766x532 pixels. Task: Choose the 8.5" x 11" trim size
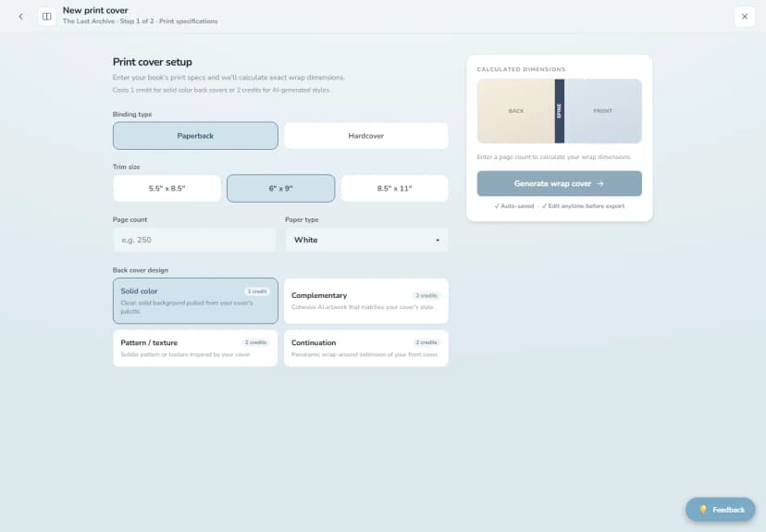(395, 188)
